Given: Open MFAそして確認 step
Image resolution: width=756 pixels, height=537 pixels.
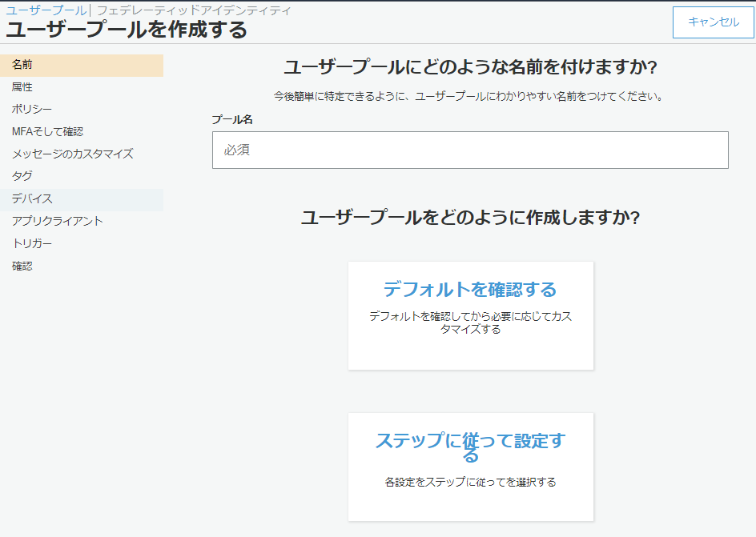Looking at the screenshot, I should (x=82, y=131).
